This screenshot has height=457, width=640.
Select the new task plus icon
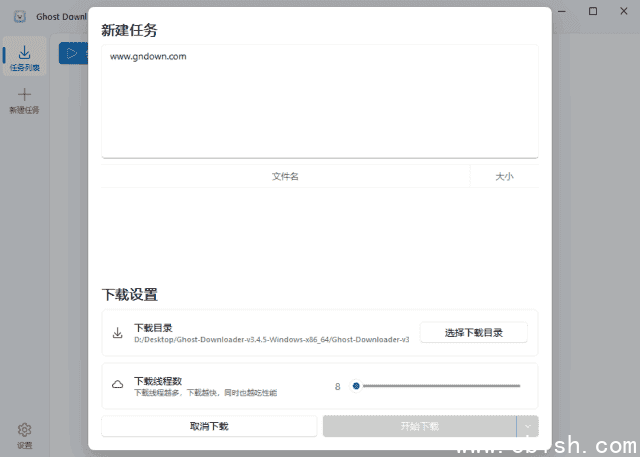pos(24,95)
